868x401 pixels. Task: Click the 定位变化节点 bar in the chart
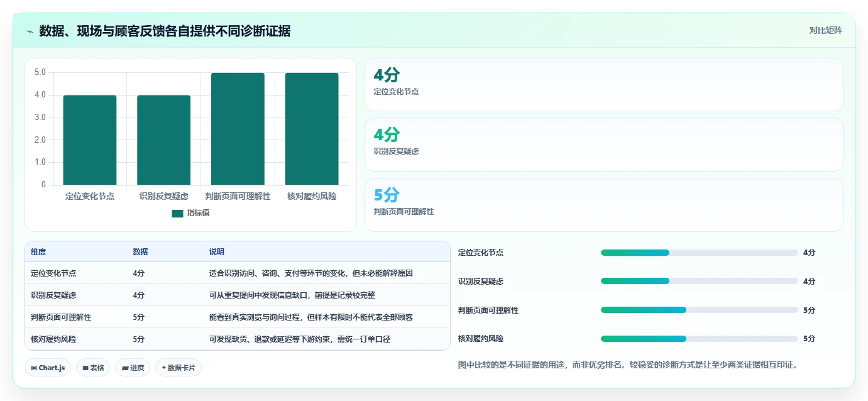coord(90,140)
